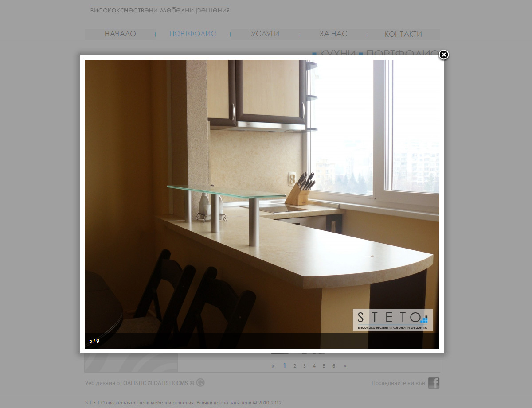The width and height of the screenshot is (532, 408).
Task: Go to pagination page 1
Action: pos(285,366)
